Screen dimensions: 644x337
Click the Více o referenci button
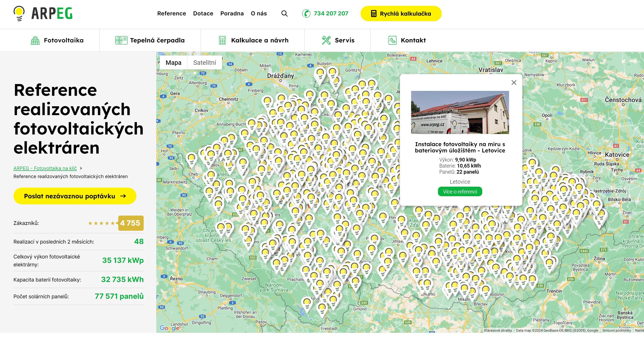point(460,192)
